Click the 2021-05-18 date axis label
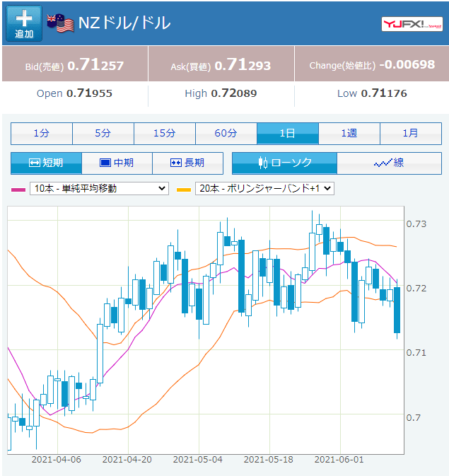This screenshot has height=476, width=449. click(269, 460)
